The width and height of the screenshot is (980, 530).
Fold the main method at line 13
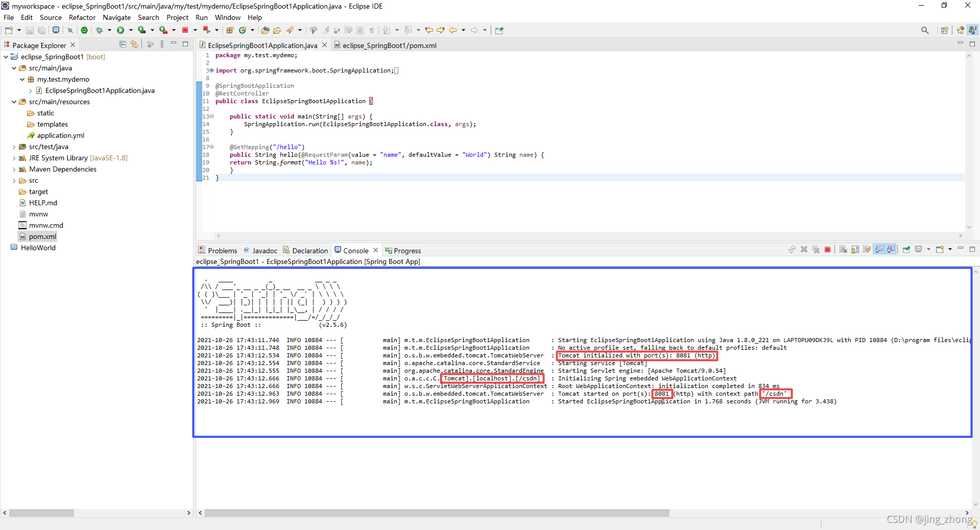coord(211,116)
